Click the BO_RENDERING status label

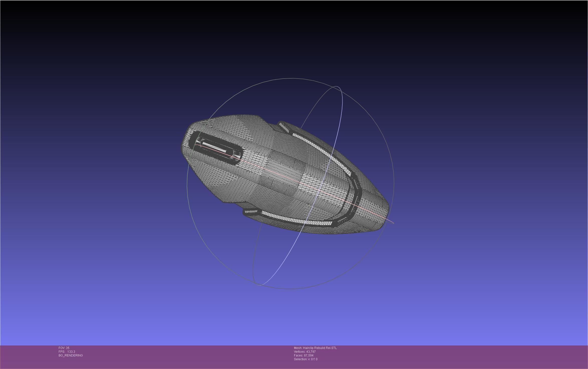pos(71,355)
